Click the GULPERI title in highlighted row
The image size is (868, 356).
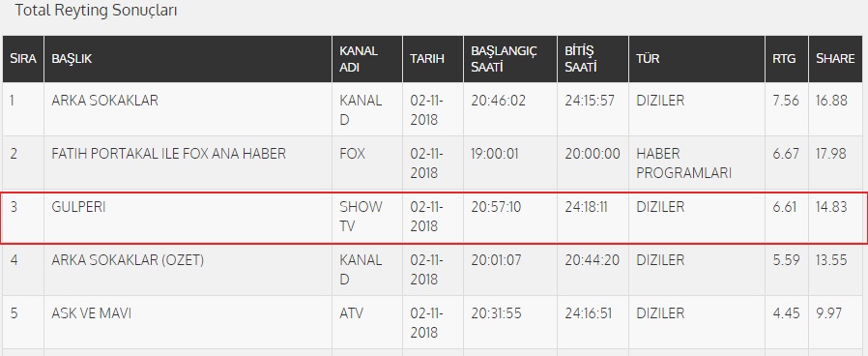click(78, 207)
